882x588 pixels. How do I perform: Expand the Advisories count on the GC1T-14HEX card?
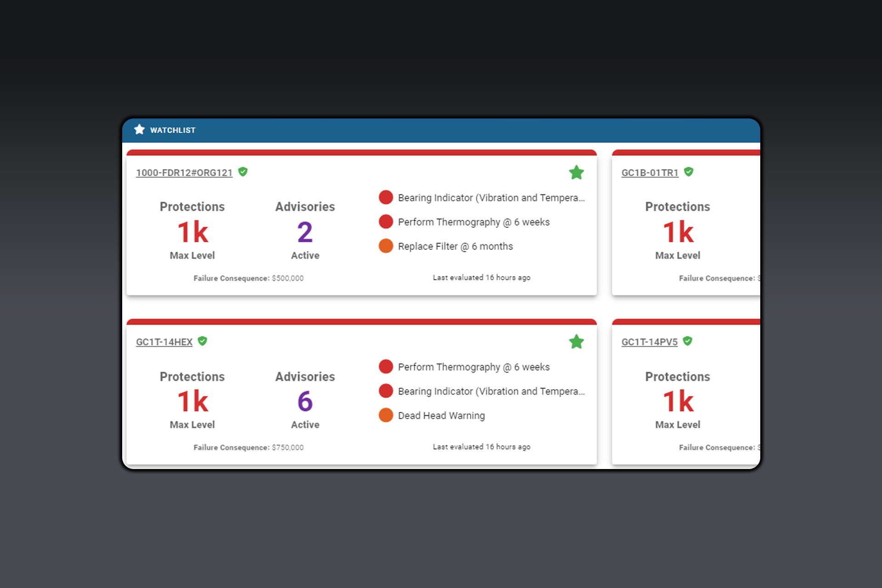pyautogui.click(x=305, y=401)
